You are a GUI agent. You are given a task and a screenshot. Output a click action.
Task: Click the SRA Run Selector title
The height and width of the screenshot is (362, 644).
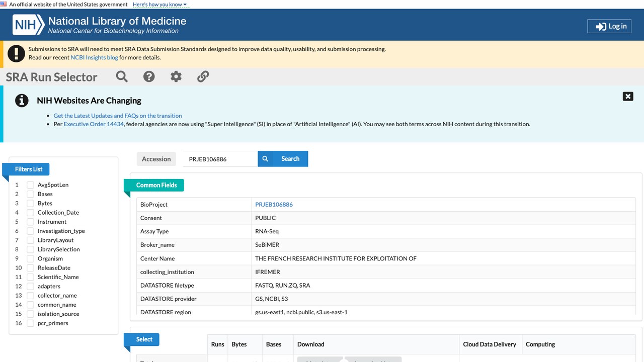coord(51,77)
